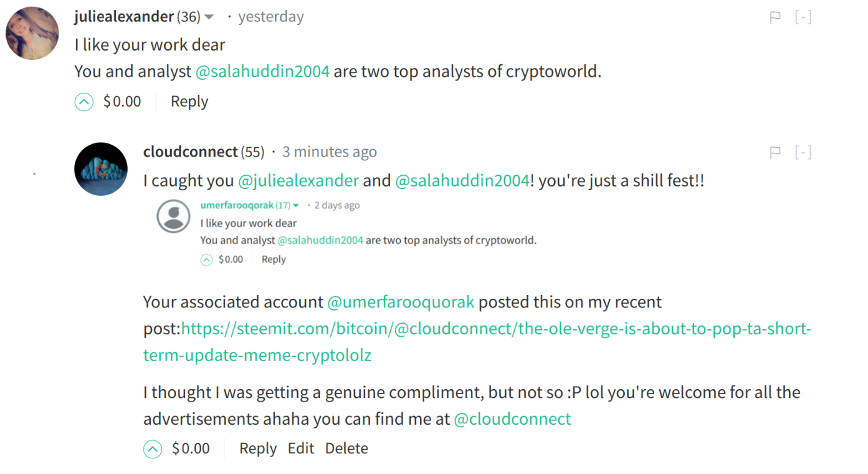This screenshot has height=474, width=868.
Task: Open umerfarooqorak's username dropdown arrow
Action: coord(296,206)
